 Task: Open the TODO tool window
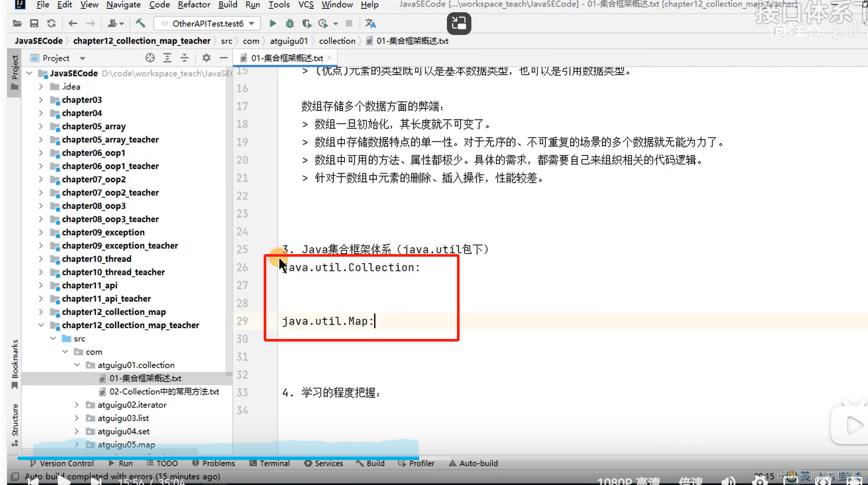(x=162, y=463)
